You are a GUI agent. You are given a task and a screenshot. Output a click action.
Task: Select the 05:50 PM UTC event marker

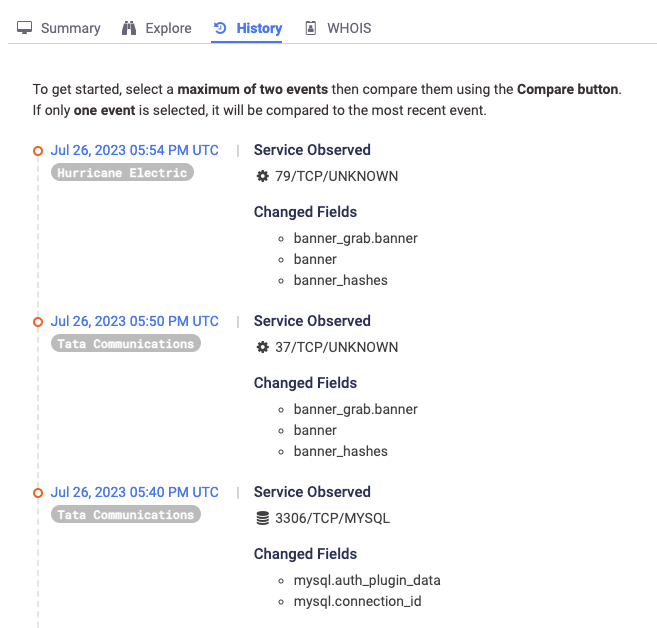(x=38, y=322)
